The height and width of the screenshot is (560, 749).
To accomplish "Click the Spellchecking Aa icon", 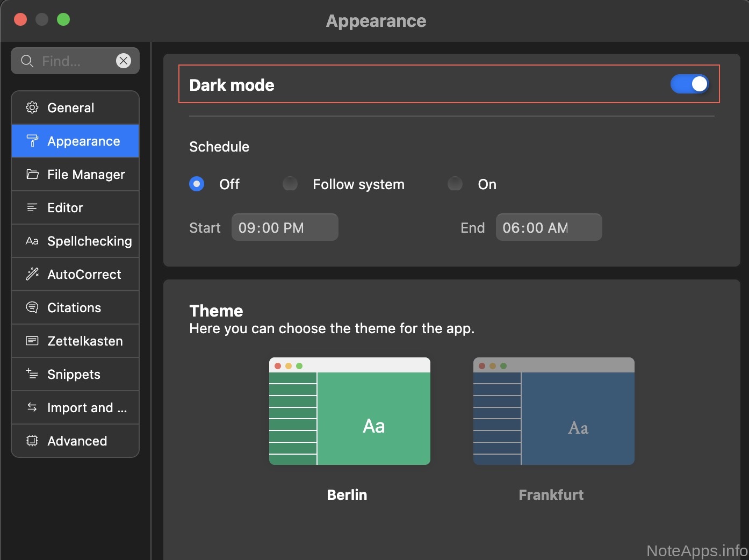I will tap(32, 241).
